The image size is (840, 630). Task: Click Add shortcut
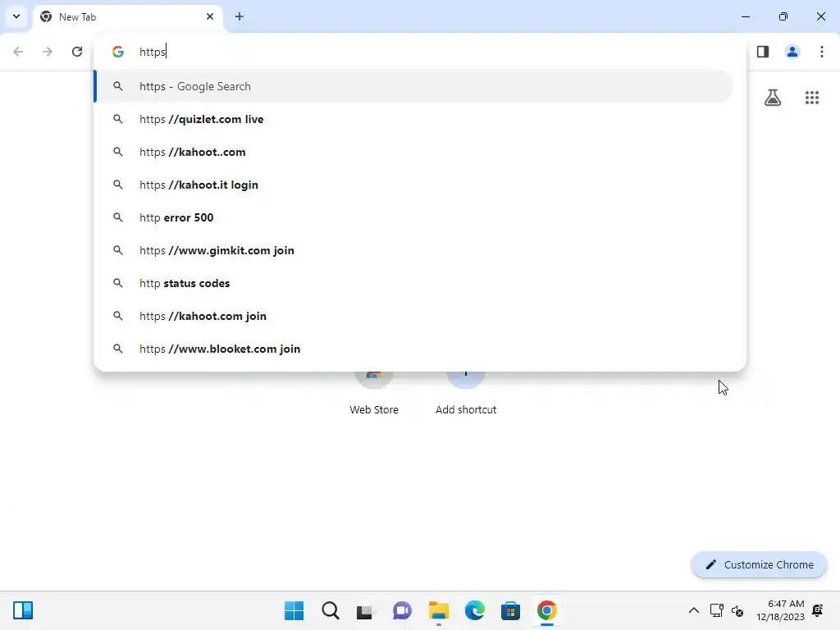tap(466, 394)
